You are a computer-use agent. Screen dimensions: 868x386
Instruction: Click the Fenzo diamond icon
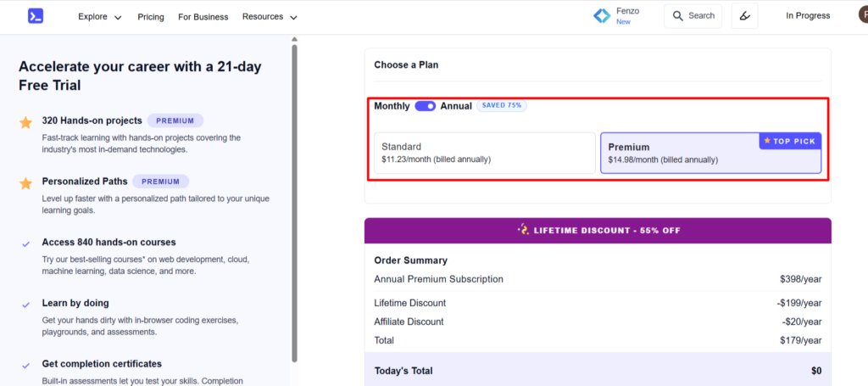point(602,16)
